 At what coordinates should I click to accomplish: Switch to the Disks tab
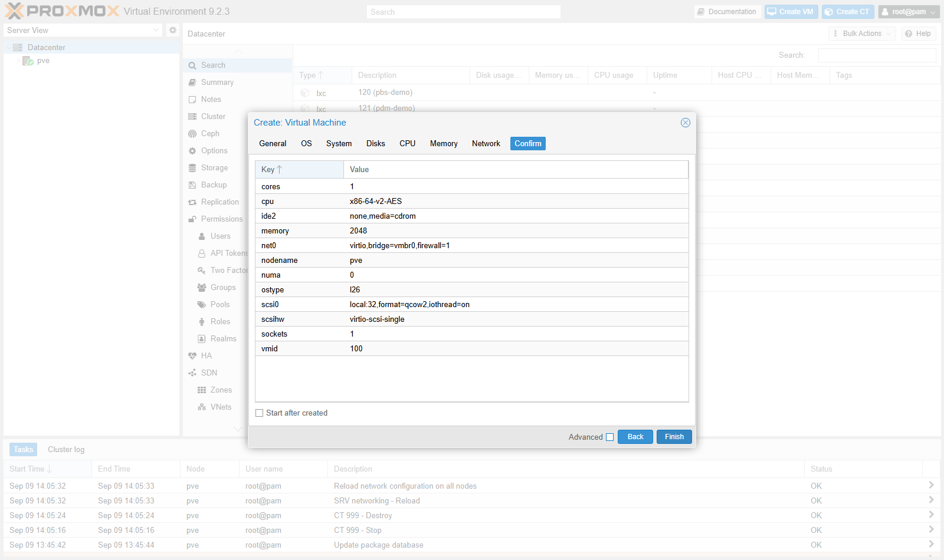[375, 144]
